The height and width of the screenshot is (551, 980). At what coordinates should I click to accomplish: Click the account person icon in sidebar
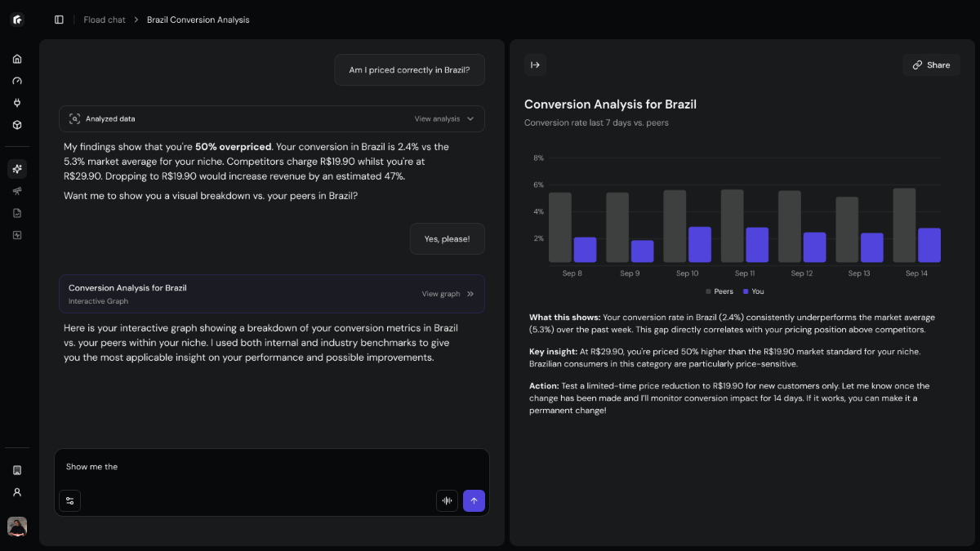tap(17, 492)
